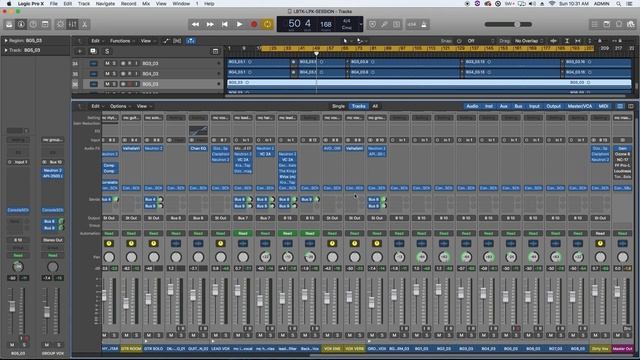This screenshot has width=640, height=360.
Task: Toggle the Aux channel filter button
Action: coord(504,106)
